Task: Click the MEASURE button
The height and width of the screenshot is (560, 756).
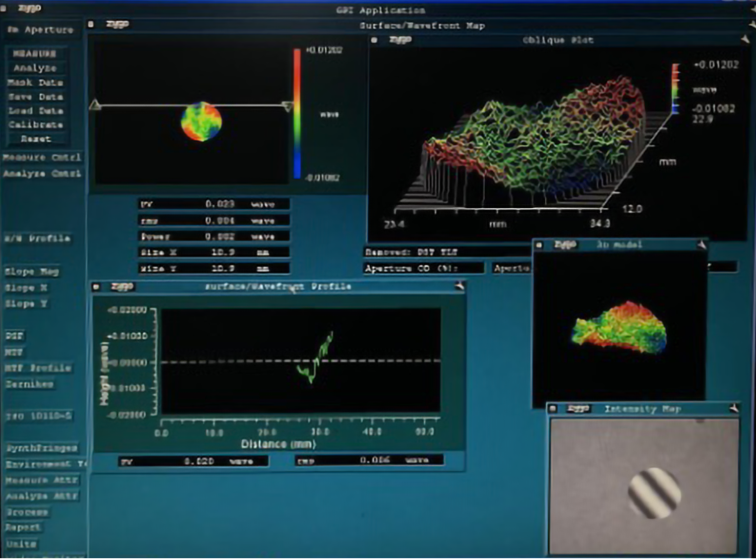Action: tap(35, 54)
